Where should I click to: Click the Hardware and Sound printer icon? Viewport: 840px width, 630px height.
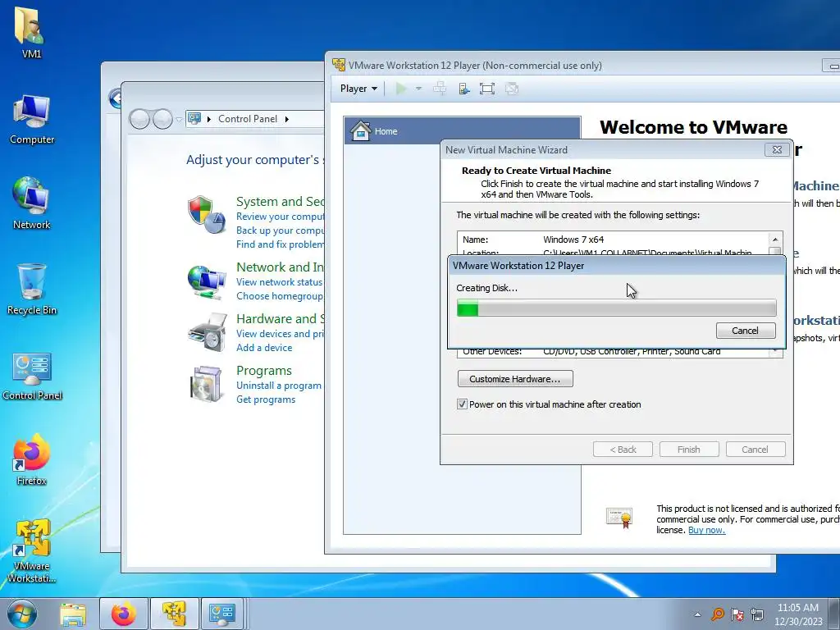208,332
